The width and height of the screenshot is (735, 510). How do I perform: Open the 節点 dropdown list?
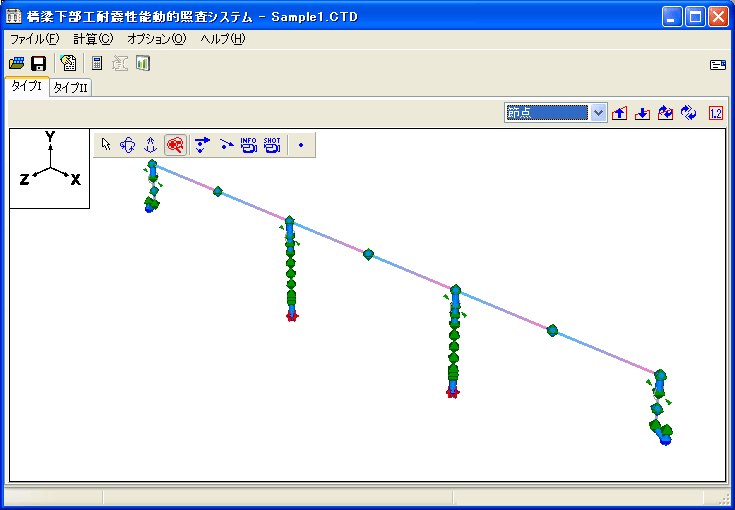(598, 113)
